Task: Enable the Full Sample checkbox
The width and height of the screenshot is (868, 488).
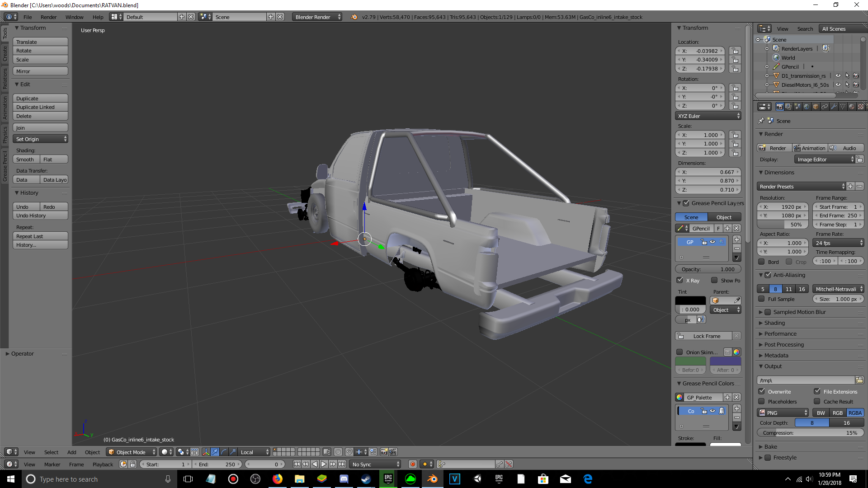Action: coord(762,299)
